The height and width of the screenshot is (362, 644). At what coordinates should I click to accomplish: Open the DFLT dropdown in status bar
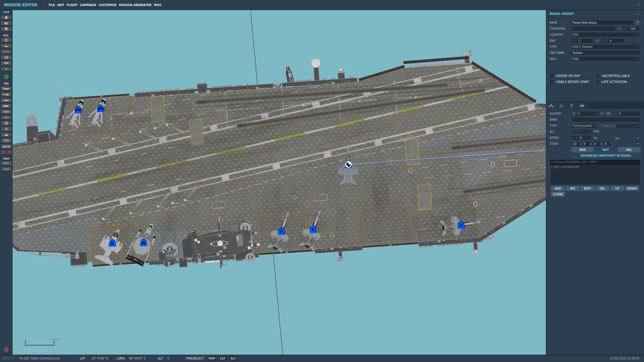point(8,358)
